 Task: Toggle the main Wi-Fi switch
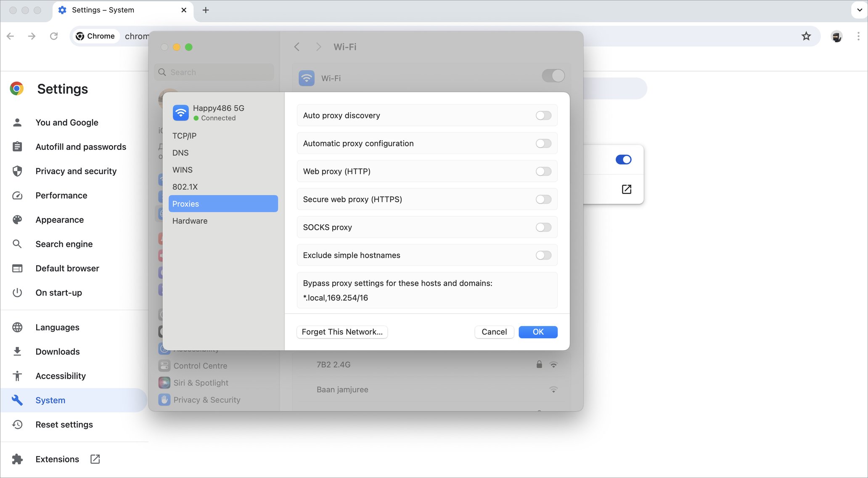click(x=553, y=76)
